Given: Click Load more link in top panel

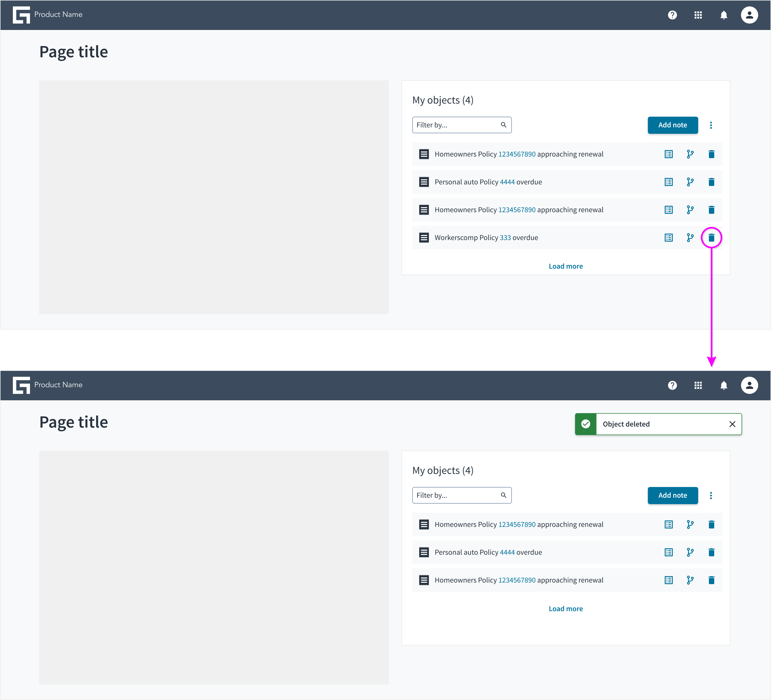Looking at the screenshot, I should point(566,266).
